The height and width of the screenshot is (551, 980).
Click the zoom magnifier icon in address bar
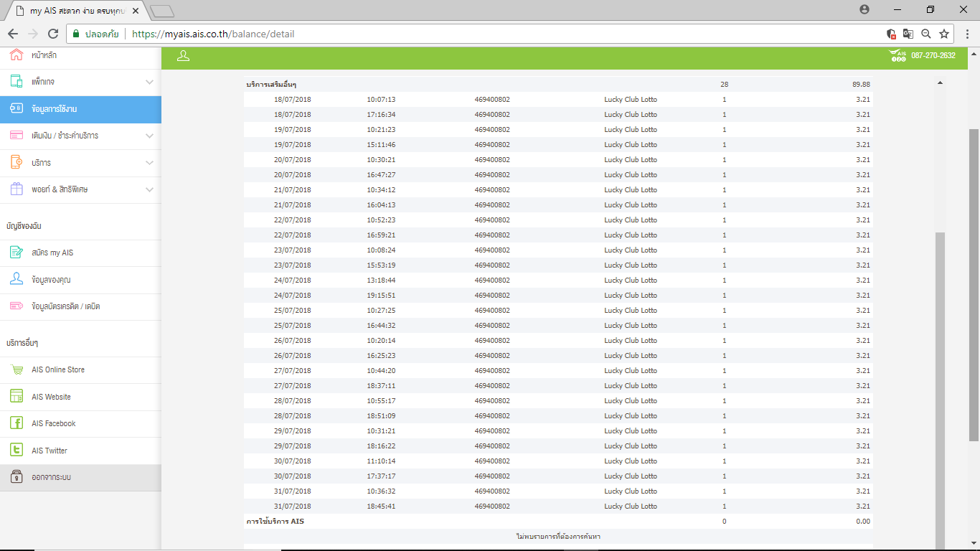click(926, 34)
